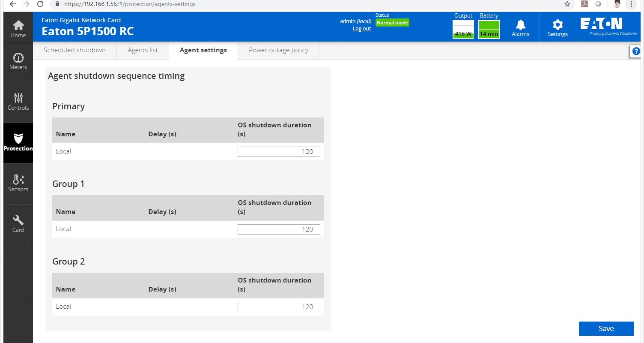
Task: Click browser back arrow
Action: coord(12,4)
